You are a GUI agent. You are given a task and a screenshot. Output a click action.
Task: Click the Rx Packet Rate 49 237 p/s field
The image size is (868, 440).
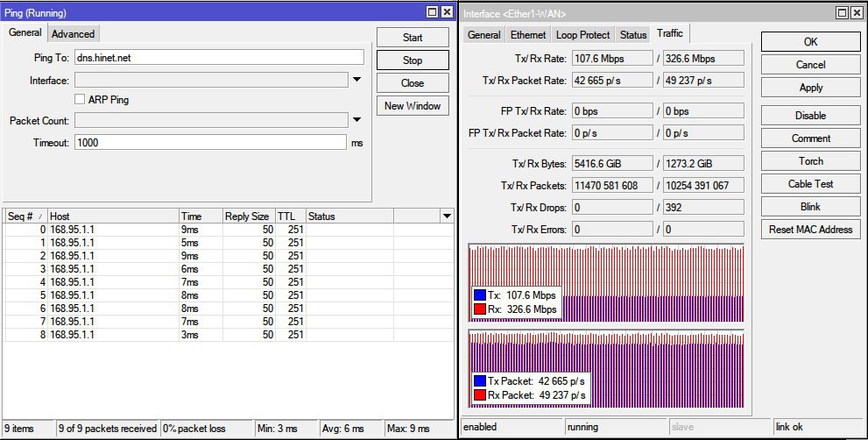point(703,81)
